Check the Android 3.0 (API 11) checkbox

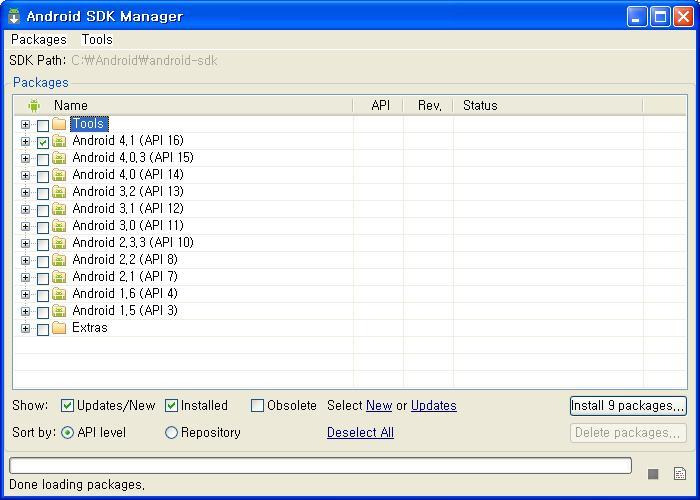click(43, 227)
